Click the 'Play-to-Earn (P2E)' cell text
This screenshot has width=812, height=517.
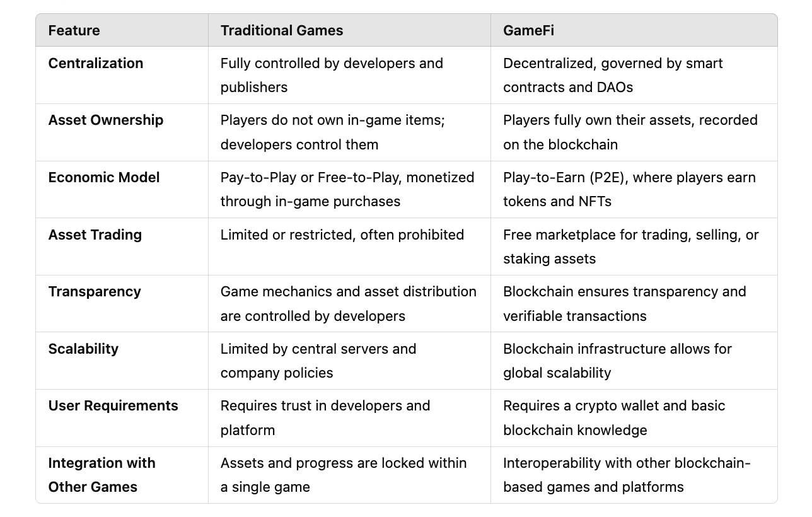click(x=629, y=189)
